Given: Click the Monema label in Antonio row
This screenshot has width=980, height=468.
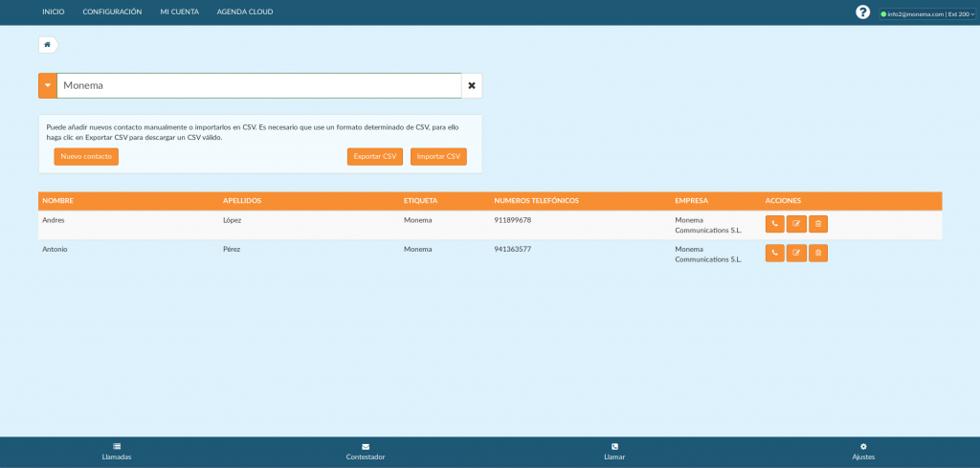Looking at the screenshot, I should pyautogui.click(x=418, y=249).
